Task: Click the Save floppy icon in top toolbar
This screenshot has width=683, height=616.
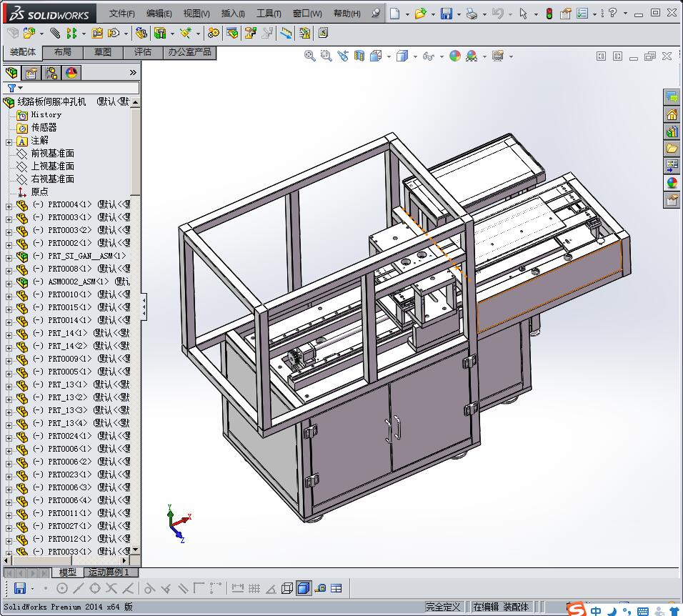Action: pos(446,14)
